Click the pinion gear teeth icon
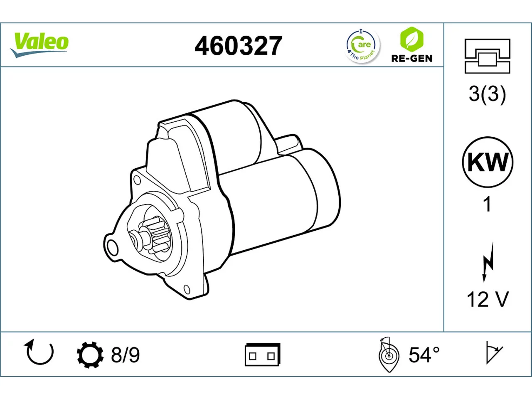 [90, 355]
